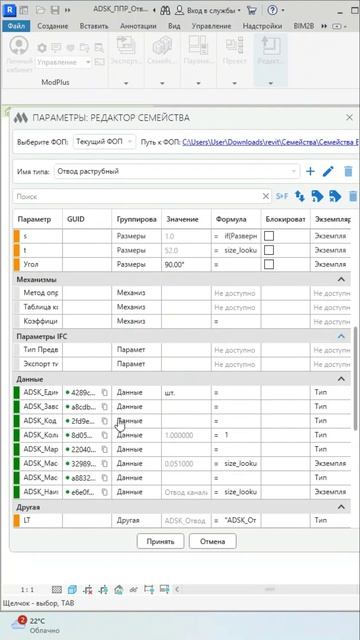The height and width of the screenshot is (640, 360).
Task: Open the Revit application R logo menu
Action: (x=8, y=10)
